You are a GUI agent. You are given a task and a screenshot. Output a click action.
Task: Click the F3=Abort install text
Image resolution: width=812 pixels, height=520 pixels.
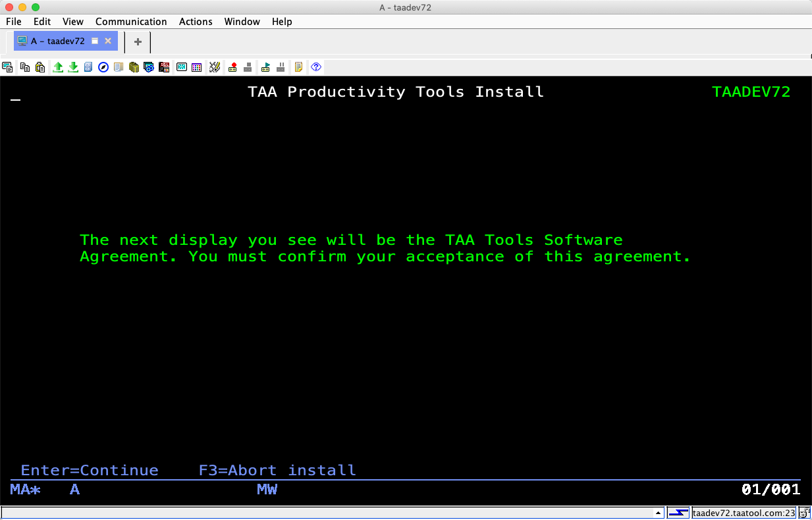click(x=277, y=470)
